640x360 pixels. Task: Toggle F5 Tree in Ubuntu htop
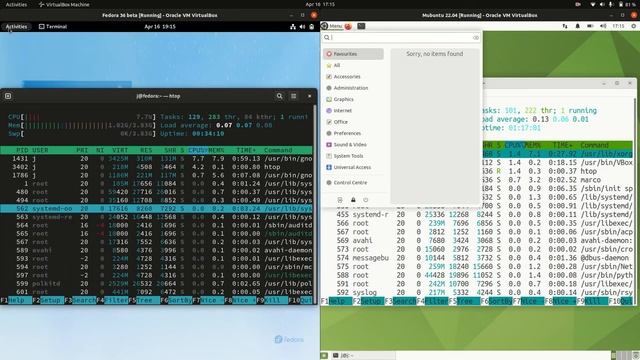[x=464, y=301]
